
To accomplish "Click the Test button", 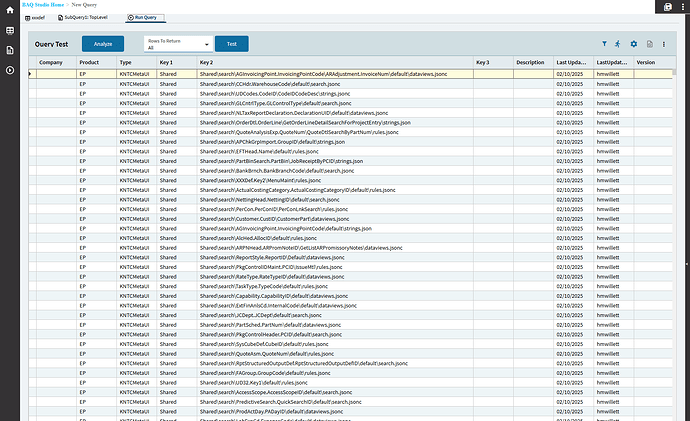I will click(232, 44).
